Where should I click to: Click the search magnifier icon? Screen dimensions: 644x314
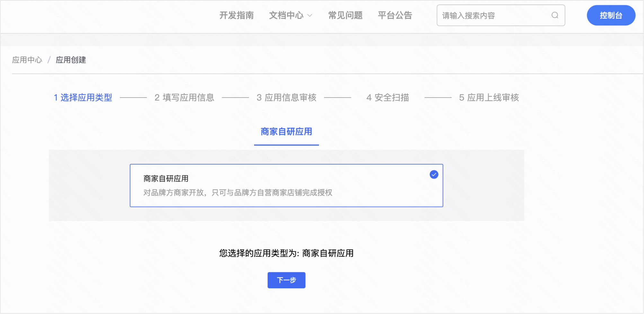[x=555, y=15]
